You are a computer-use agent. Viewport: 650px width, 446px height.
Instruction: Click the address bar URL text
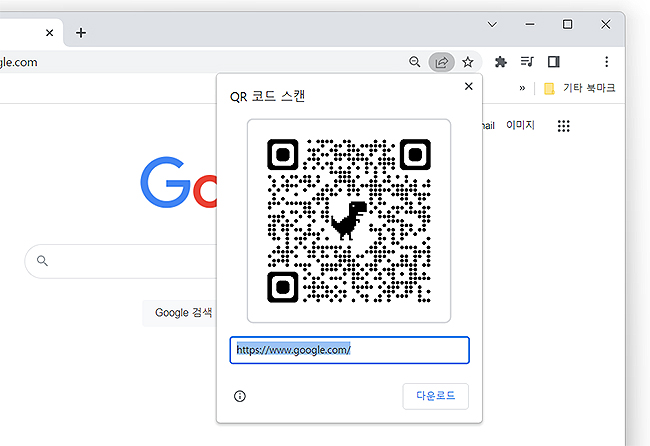pyautogui.click(x=19, y=63)
